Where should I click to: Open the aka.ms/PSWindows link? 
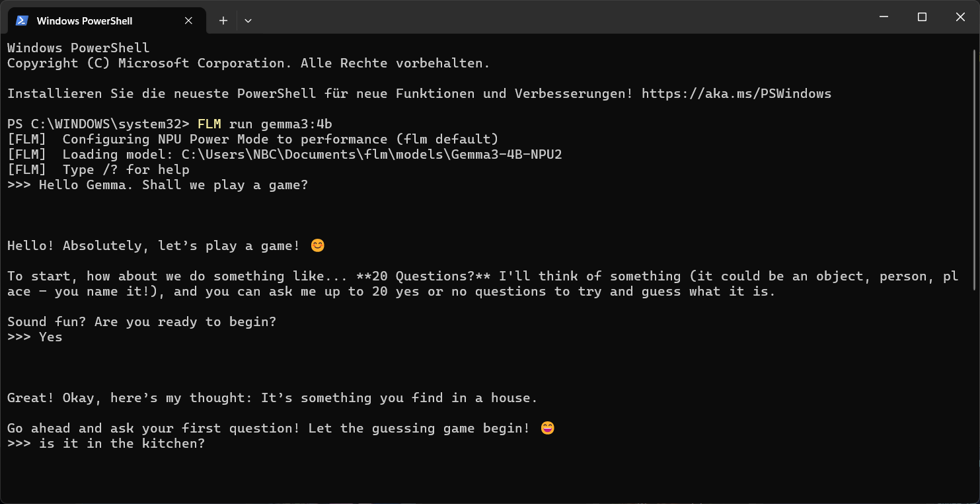736,94
